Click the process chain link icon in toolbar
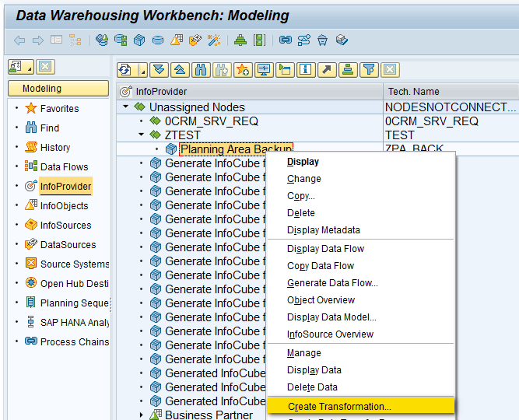 286,40
